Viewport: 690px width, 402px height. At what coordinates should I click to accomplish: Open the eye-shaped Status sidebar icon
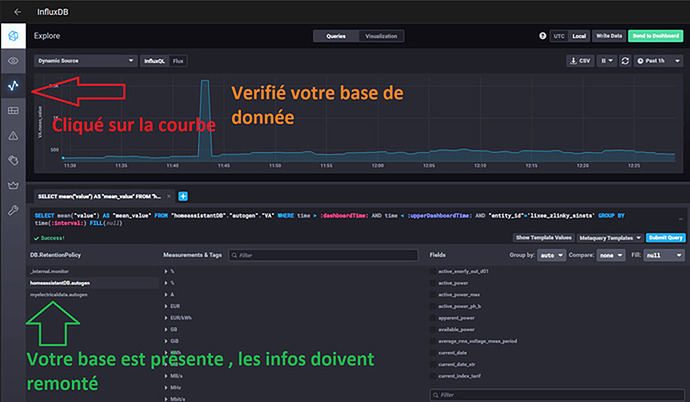coord(13,61)
